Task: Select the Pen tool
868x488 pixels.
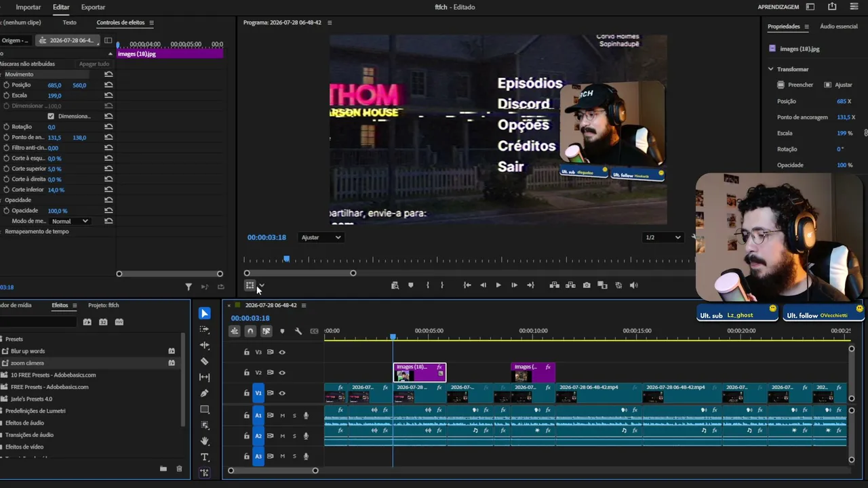Action: 205,393
